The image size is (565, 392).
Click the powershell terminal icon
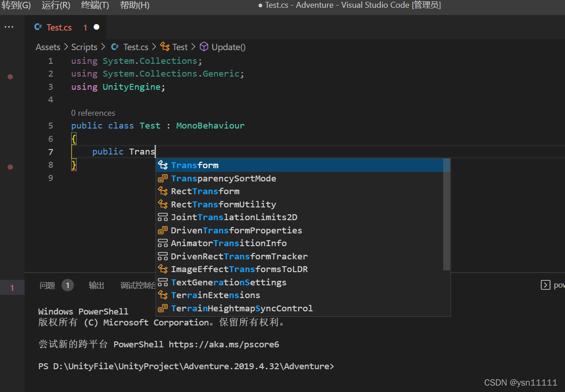click(x=545, y=285)
